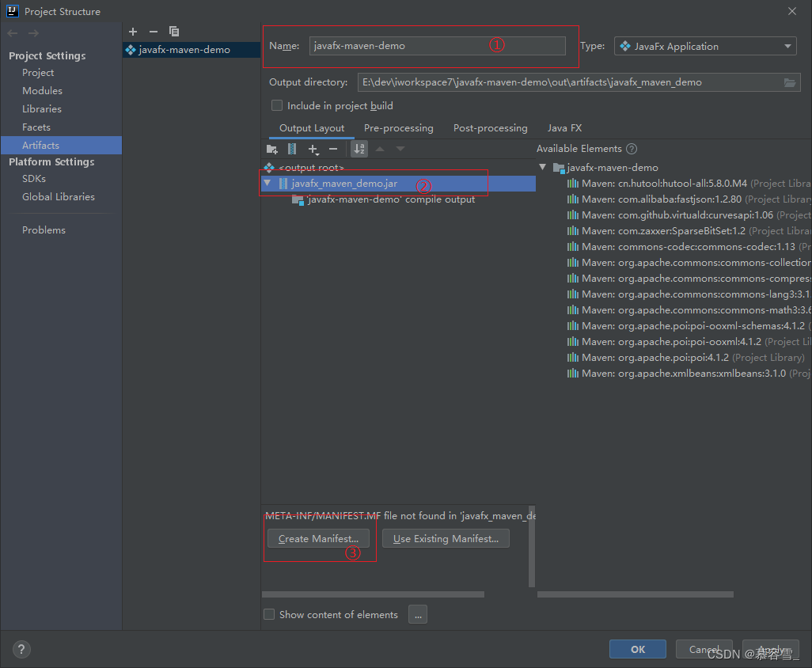Collapse javafx_maven_demo.jar tree node
Viewport: 812px width, 668px height.
click(x=268, y=184)
